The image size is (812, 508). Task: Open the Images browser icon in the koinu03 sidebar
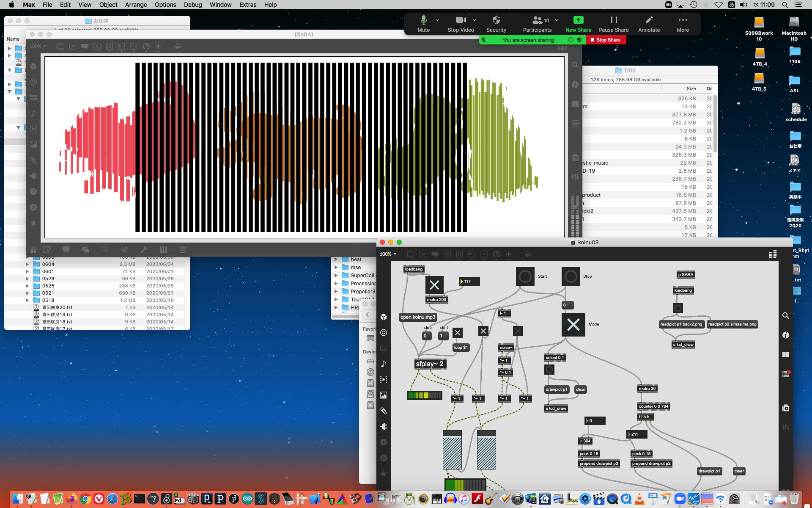384,395
